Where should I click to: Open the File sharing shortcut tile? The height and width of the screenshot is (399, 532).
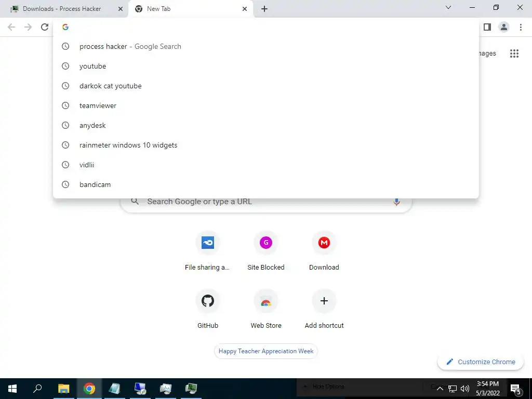(x=208, y=251)
